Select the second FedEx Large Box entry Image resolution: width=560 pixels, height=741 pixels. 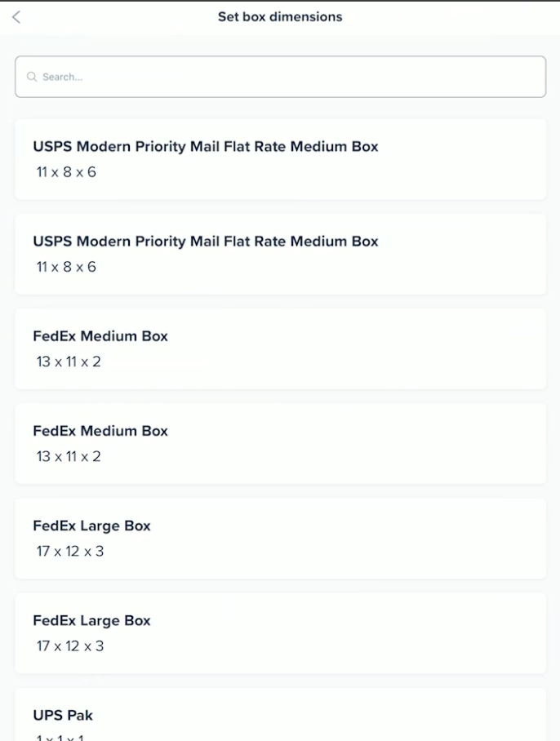point(91,620)
